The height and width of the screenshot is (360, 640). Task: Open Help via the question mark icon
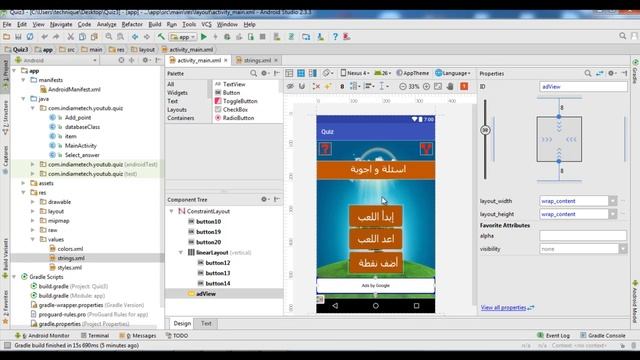tap(335, 37)
